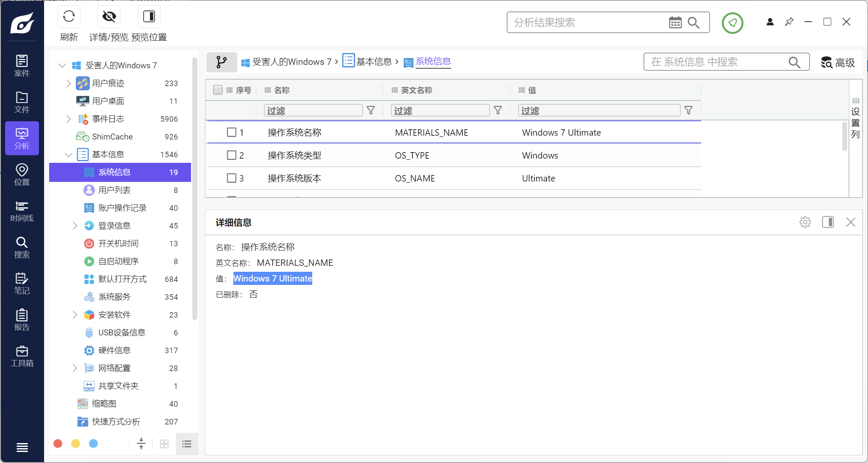Select the 账户操作记录 tree item
The width and height of the screenshot is (868, 463).
(120, 208)
